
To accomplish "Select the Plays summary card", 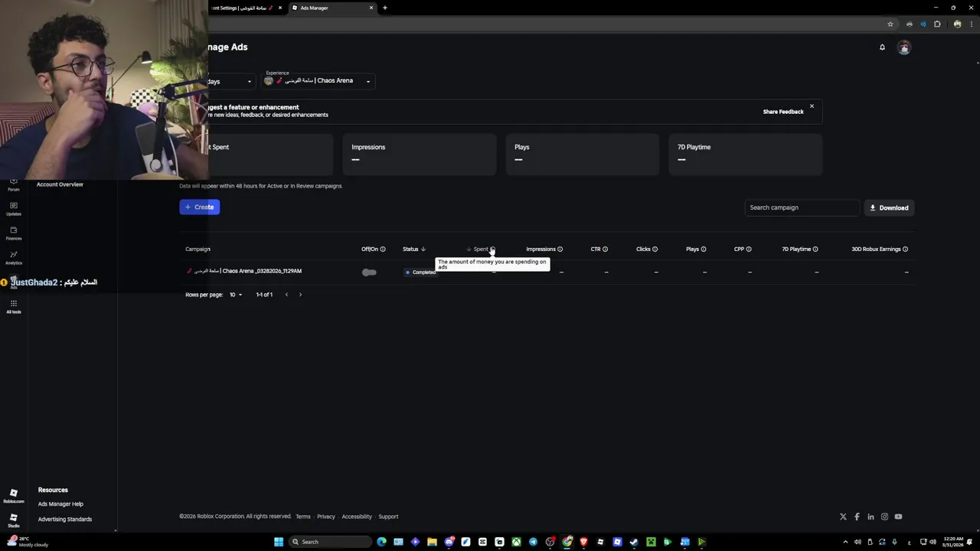I will (x=583, y=155).
